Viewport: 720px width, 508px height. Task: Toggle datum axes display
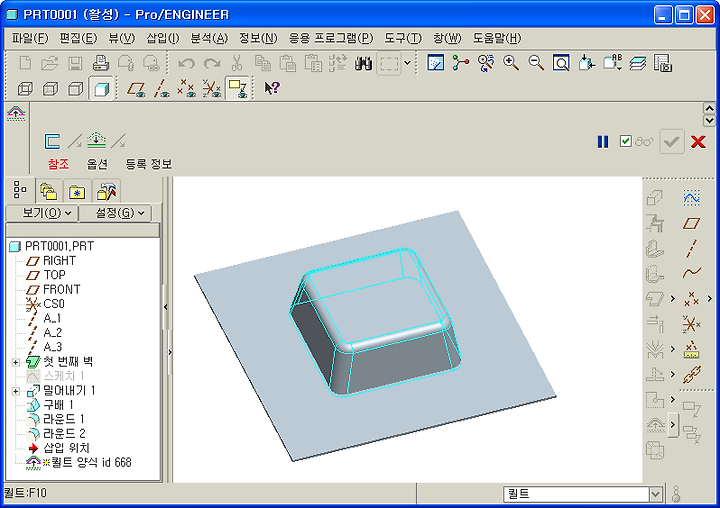(161, 88)
